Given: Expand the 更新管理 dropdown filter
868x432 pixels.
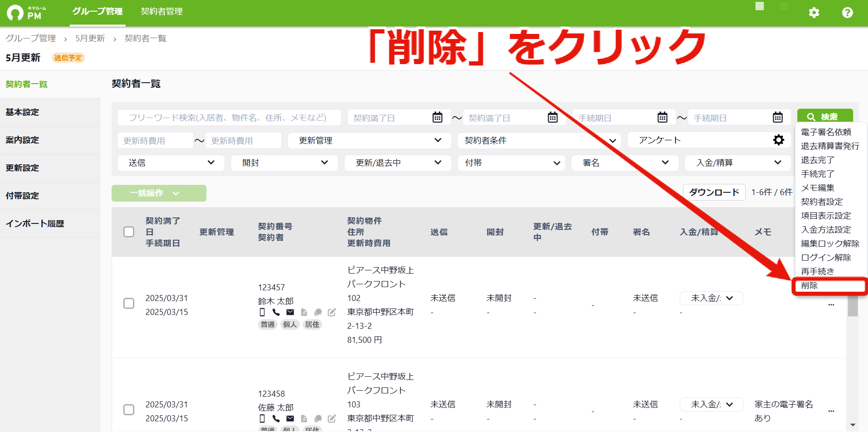Looking at the screenshot, I should pos(370,140).
